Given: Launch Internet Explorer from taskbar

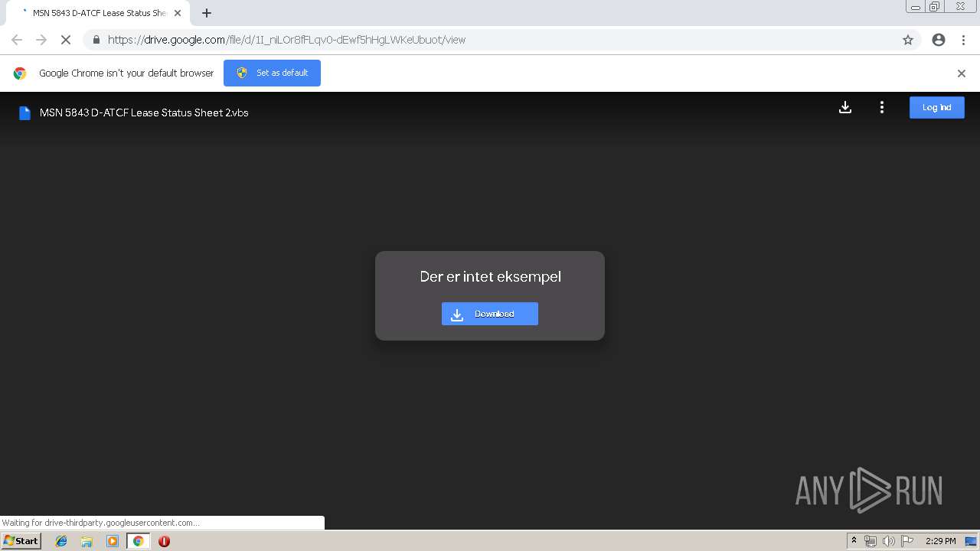Looking at the screenshot, I should 61,541.
